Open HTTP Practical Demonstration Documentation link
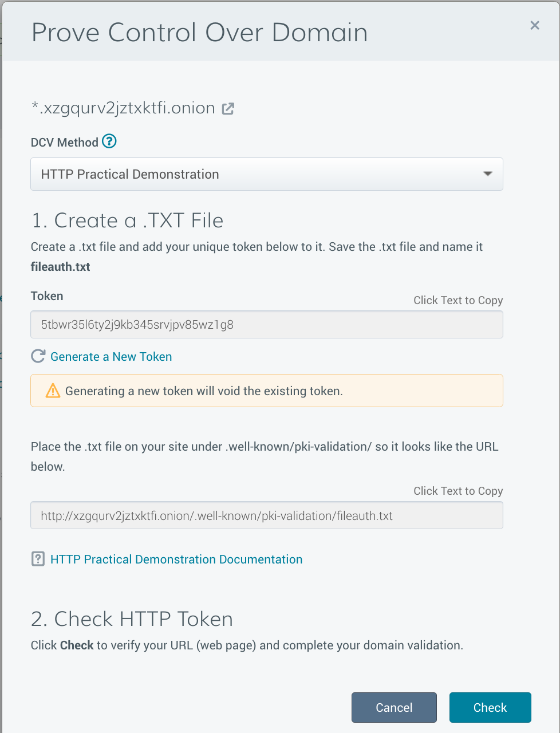Image resolution: width=560 pixels, height=733 pixels. point(176,559)
